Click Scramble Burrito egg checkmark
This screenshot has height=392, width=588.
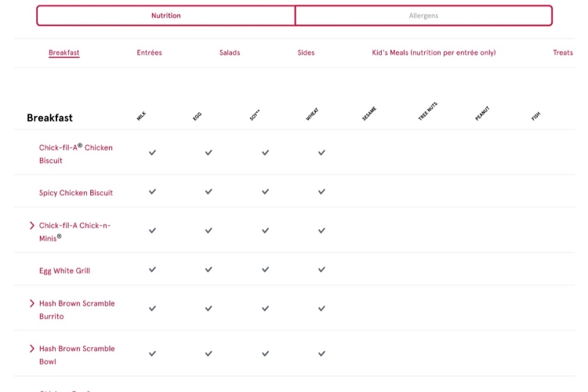(209, 309)
